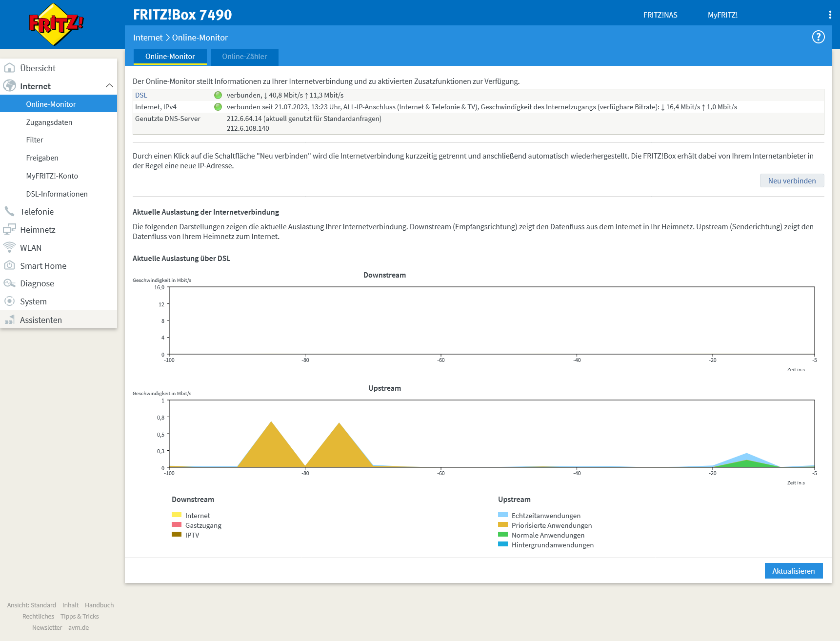Open MyFRITZ! link in header
Viewport: 840px width, 641px height.
click(x=722, y=15)
